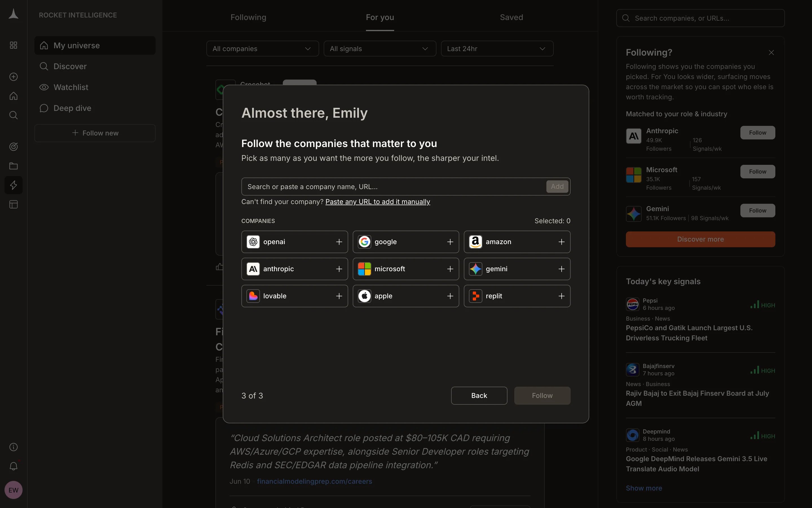Click the Gemini logo in Following panel
Image resolution: width=812 pixels, height=508 pixels.
634,214
